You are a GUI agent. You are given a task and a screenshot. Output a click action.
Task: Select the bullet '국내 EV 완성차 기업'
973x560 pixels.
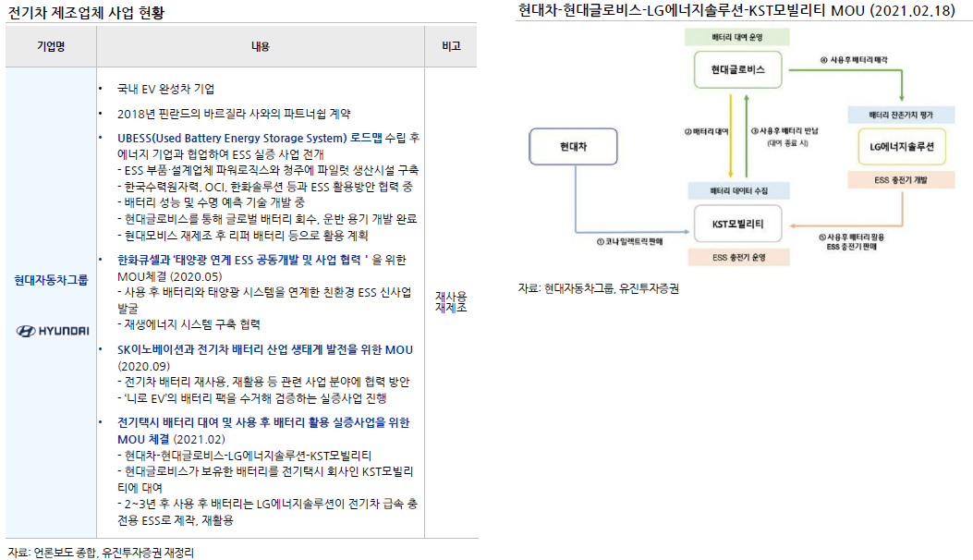coord(165,89)
